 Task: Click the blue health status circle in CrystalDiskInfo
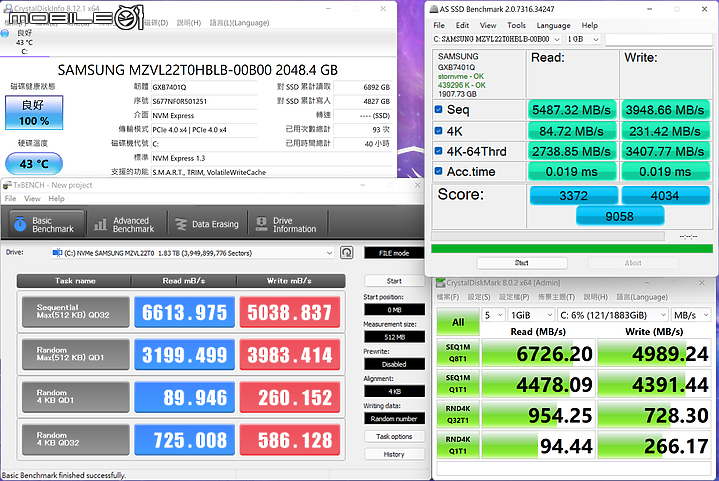tap(5, 33)
